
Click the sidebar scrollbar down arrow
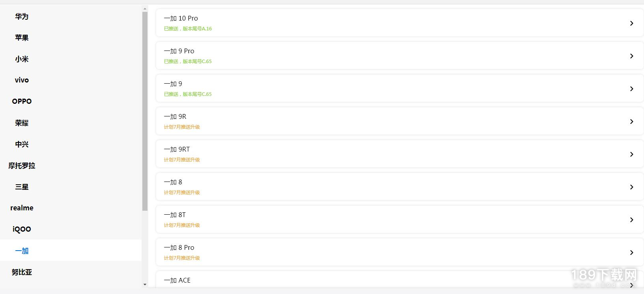[145, 285]
